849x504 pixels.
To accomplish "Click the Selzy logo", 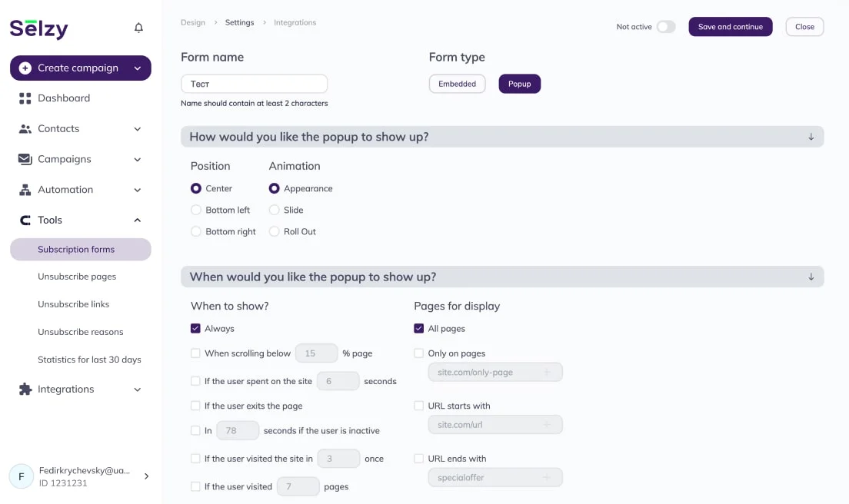I will (39, 28).
